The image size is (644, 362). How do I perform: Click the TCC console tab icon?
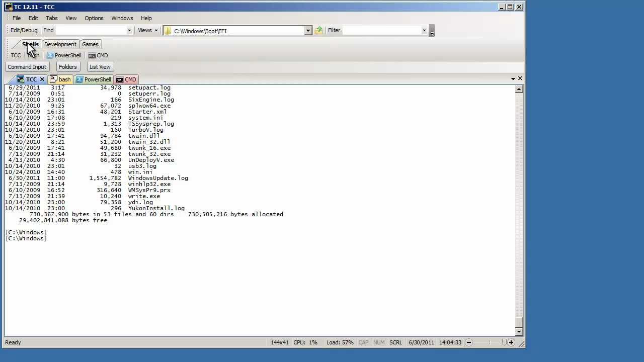(x=21, y=79)
